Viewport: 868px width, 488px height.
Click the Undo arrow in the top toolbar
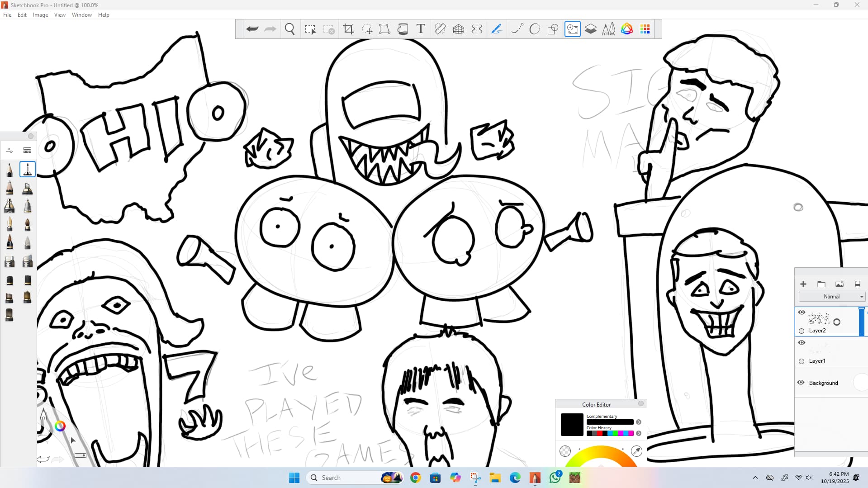[252, 29]
